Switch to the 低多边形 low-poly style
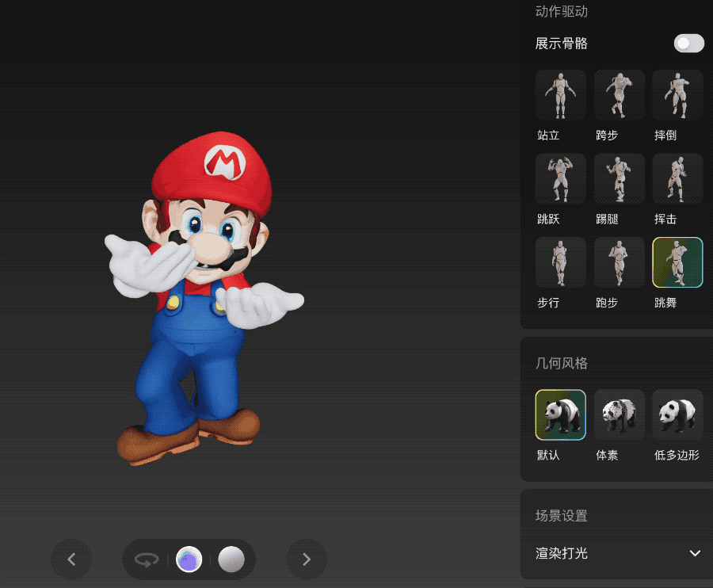The height and width of the screenshot is (588, 713). point(677,414)
